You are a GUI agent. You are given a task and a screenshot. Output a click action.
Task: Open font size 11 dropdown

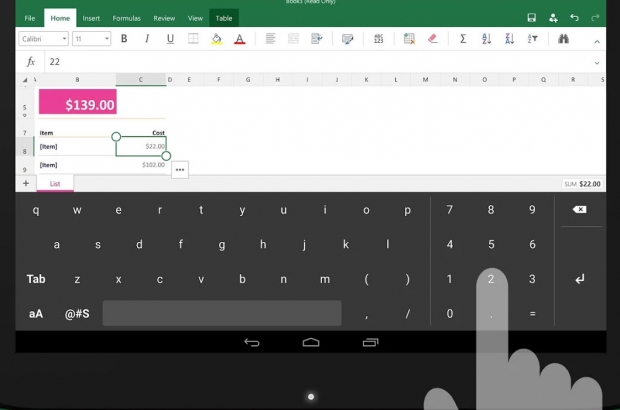pyautogui.click(x=91, y=39)
